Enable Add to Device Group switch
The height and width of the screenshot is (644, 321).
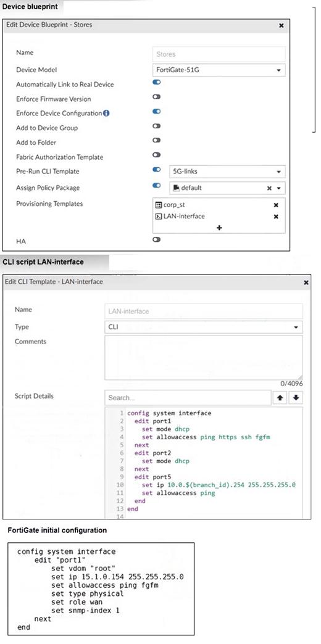tap(156, 126)
